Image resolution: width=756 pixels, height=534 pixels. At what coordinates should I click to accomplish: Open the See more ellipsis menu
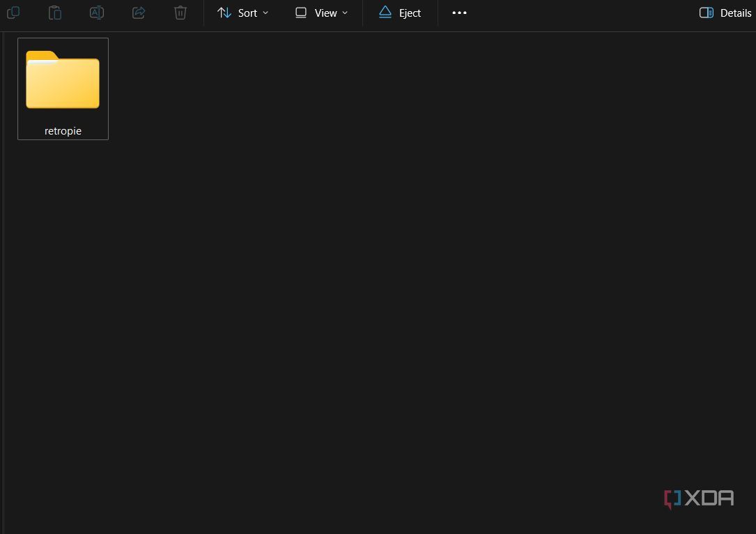[458, 13]
